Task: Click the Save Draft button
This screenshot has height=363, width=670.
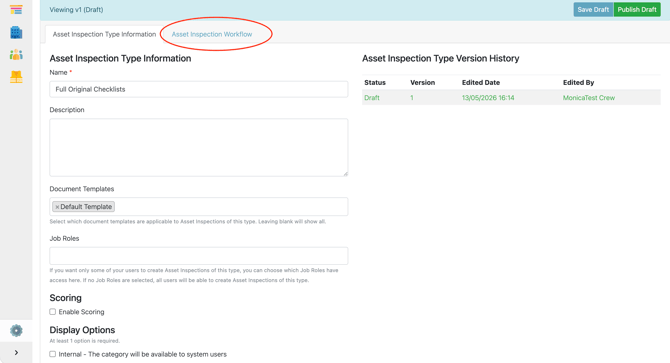Action: pos(593,9)
